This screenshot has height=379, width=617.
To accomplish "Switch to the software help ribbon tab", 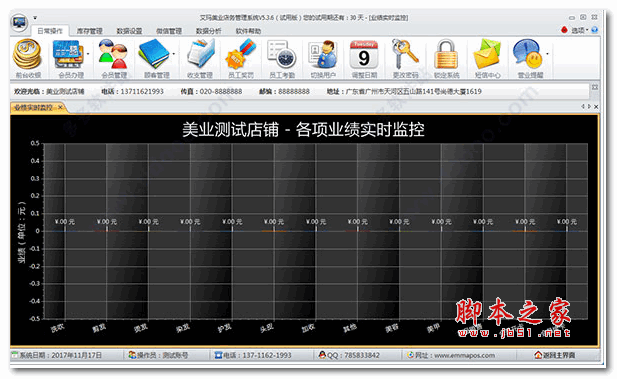I will [x=248, y=31].
